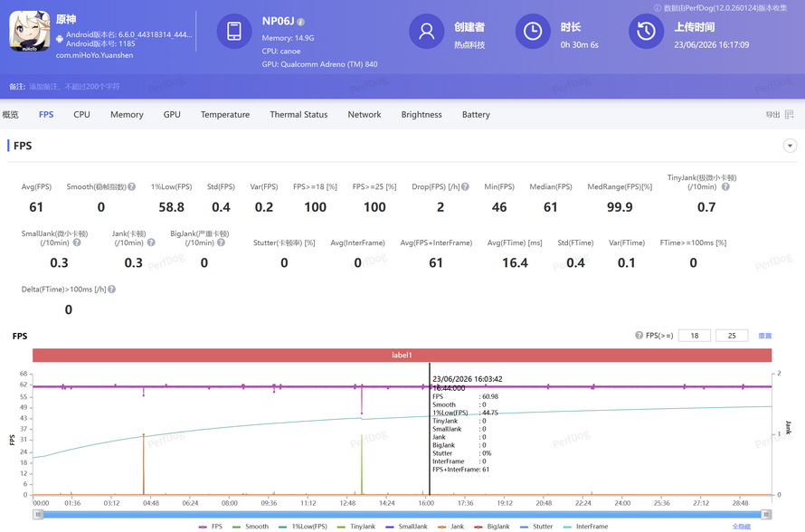Toggle the BigJank legend series
805x532 pixels.
(x=492, y=527)
